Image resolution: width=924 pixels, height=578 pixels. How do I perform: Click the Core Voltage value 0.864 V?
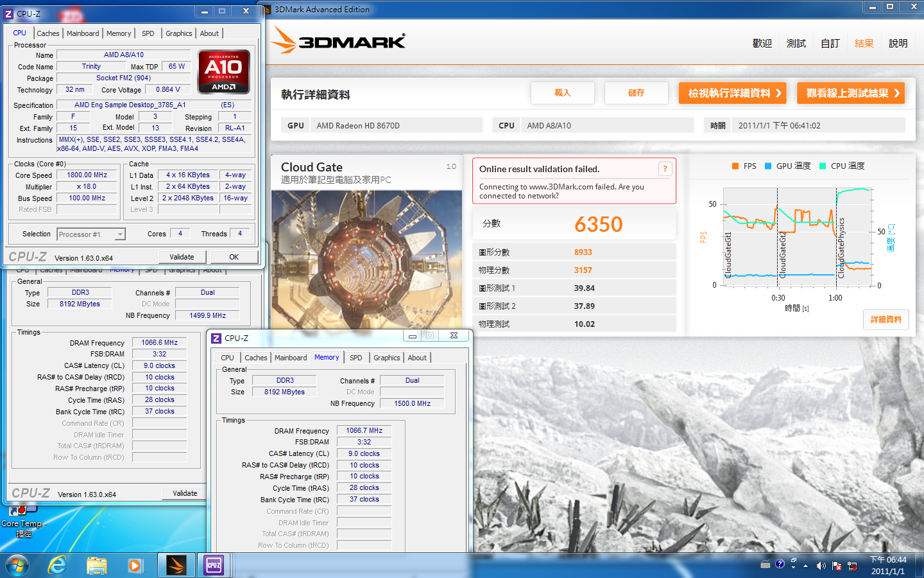click(167, 90)
